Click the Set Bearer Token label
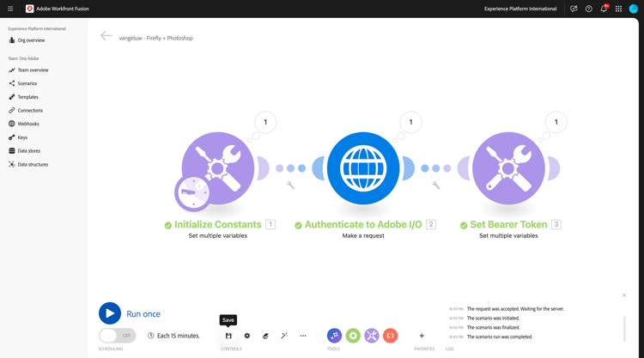Viewport: 644px width, 358px height. pyautogui.click(x=508, y=225)
